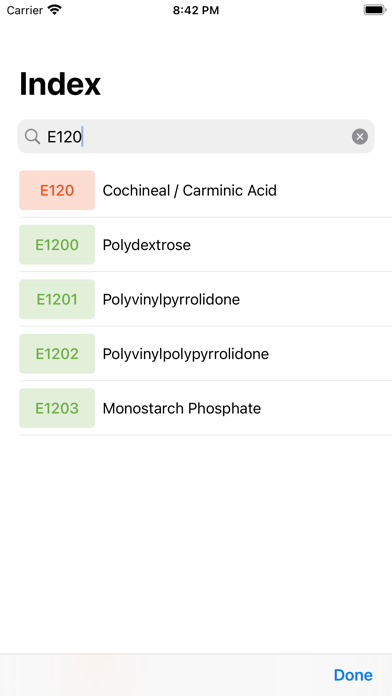This screenshot has width=392, height=696.
Task: Tap Done to dismiss index
Action: [x=353, y=675]
